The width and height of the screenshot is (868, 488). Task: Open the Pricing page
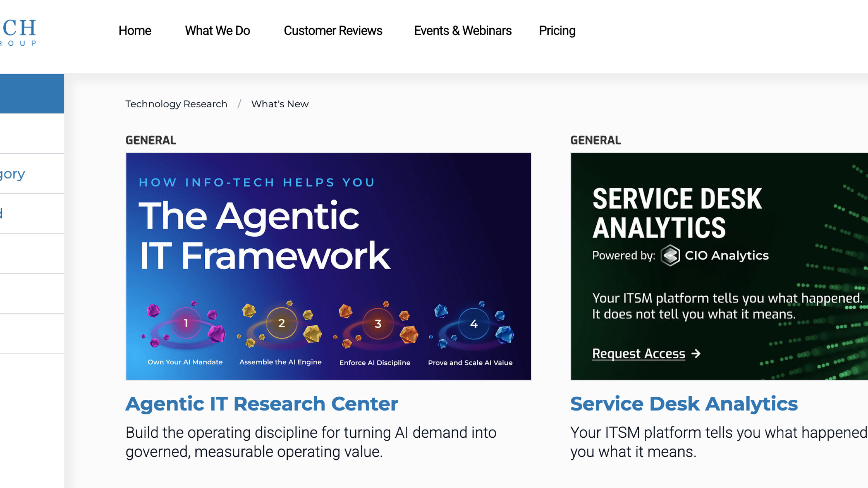click(557, 31)
